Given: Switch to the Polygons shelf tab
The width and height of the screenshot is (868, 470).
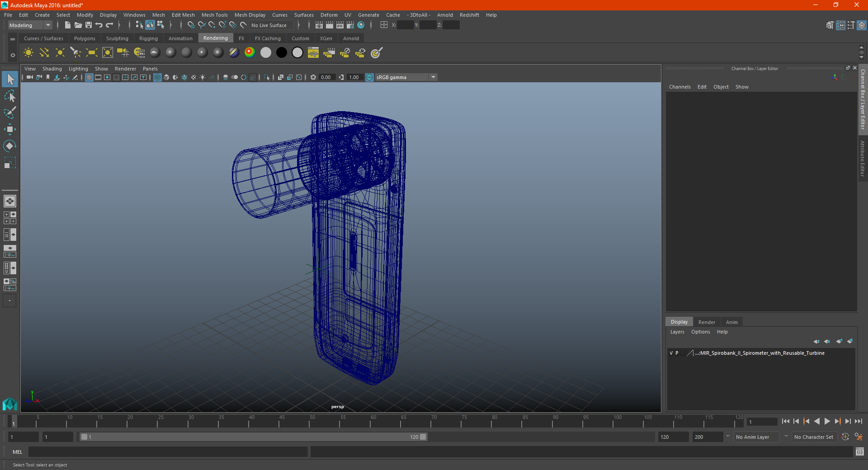Looking at the screenshot, I should point(85,38).
